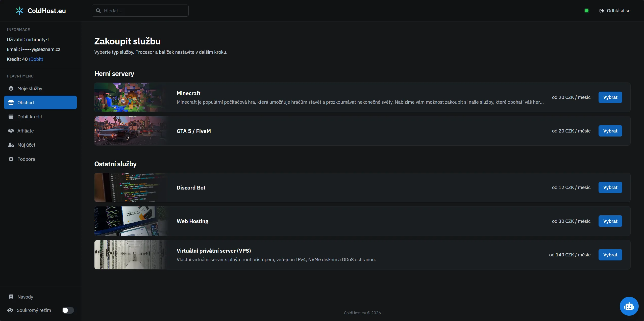644x321 pixels.
Task: Click the Dobít kredit wallet icon
Action: tap(11, 117)
